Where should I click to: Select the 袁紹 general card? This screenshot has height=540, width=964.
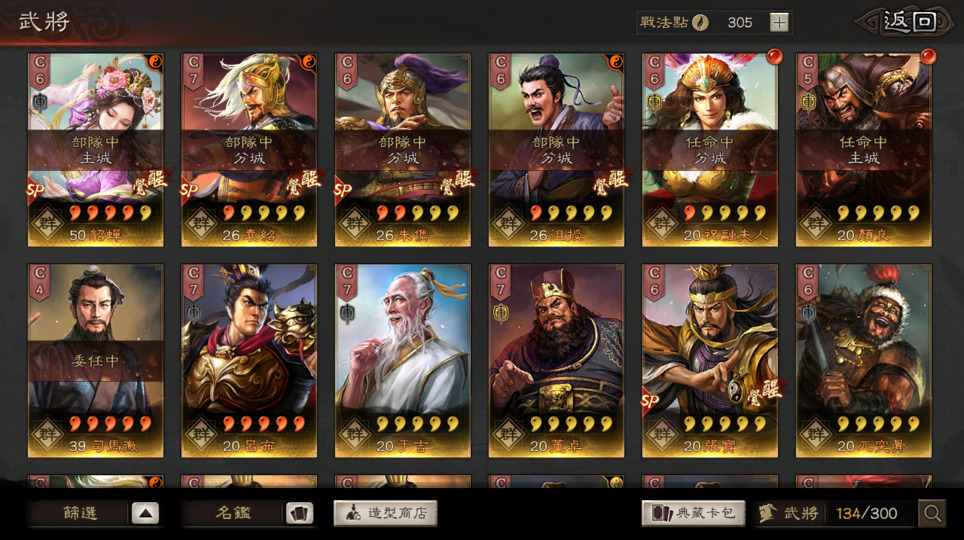tap(249, 149)
